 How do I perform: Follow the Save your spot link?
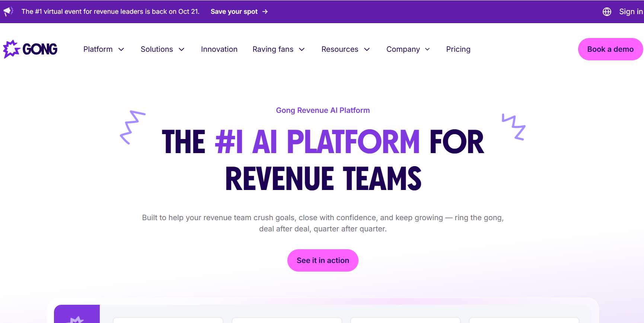coord(234,12)
